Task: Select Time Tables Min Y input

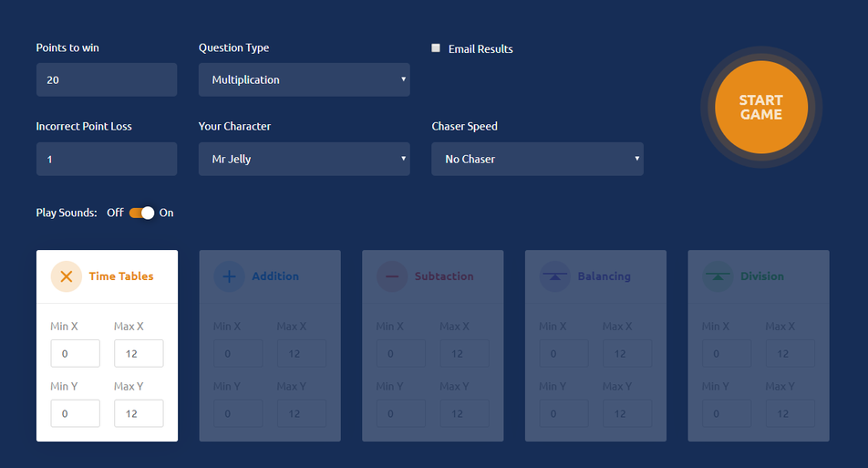Action: (x=75, y=413)
